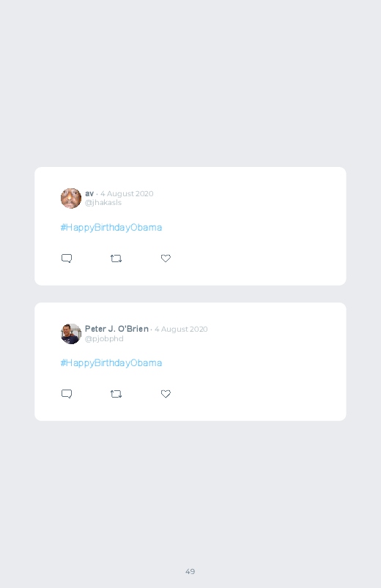This screenshot has width=381, height=588.
Task: Like the tweet by @pjobphd
Action: [166, 394]
